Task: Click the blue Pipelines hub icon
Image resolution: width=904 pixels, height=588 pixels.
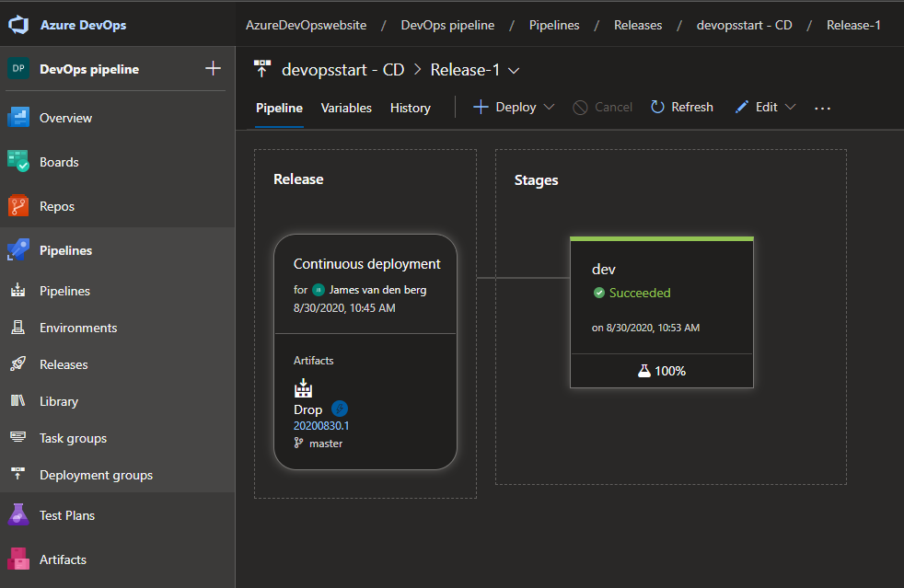Action: pyautogui.click(x=18, y=250)
